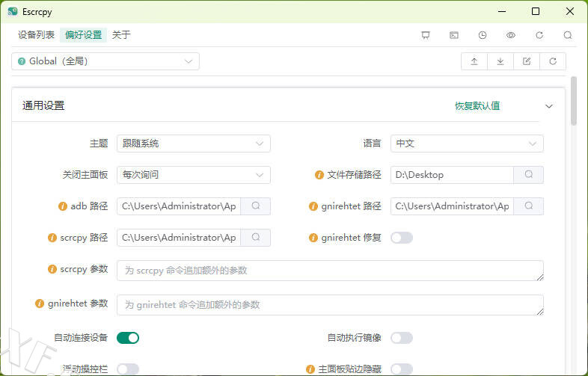Click the scrcpy 参数 text field
Image resolution: width=588 pixels, height=376 pixels.
click(329, 270)
